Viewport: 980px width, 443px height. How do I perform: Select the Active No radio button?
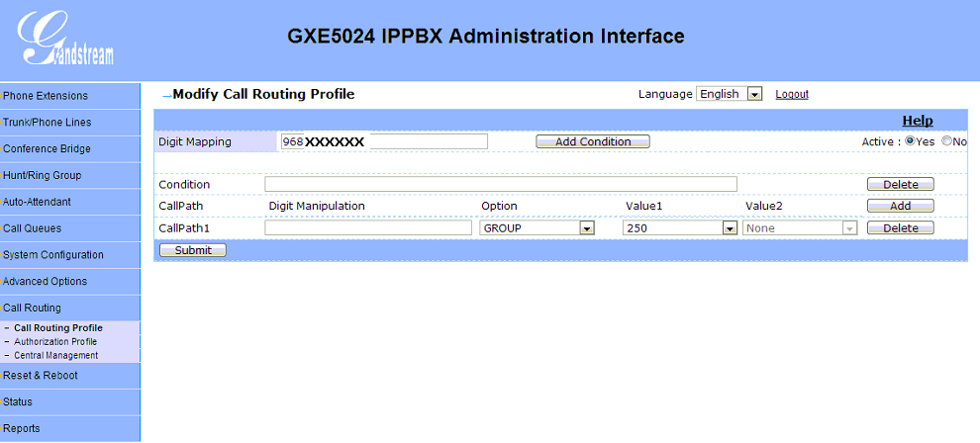coord(946,141)
